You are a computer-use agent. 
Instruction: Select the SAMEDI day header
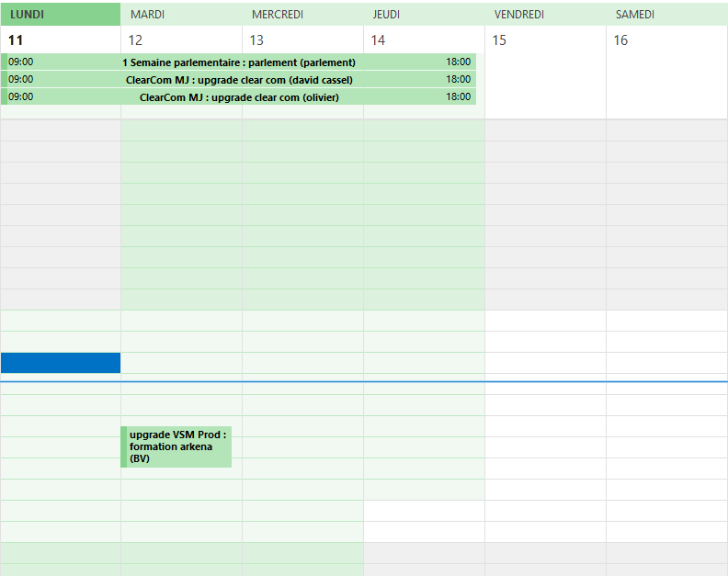point(634,15)
